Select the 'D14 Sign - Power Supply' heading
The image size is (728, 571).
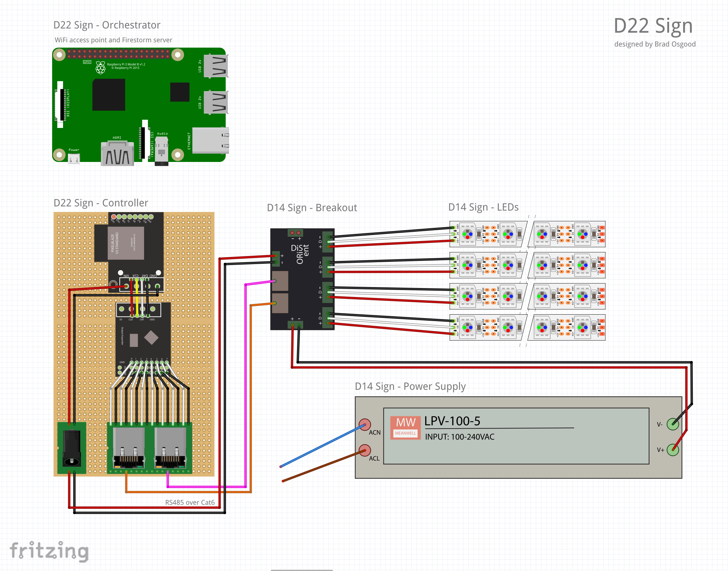click(x=410, y=386)
